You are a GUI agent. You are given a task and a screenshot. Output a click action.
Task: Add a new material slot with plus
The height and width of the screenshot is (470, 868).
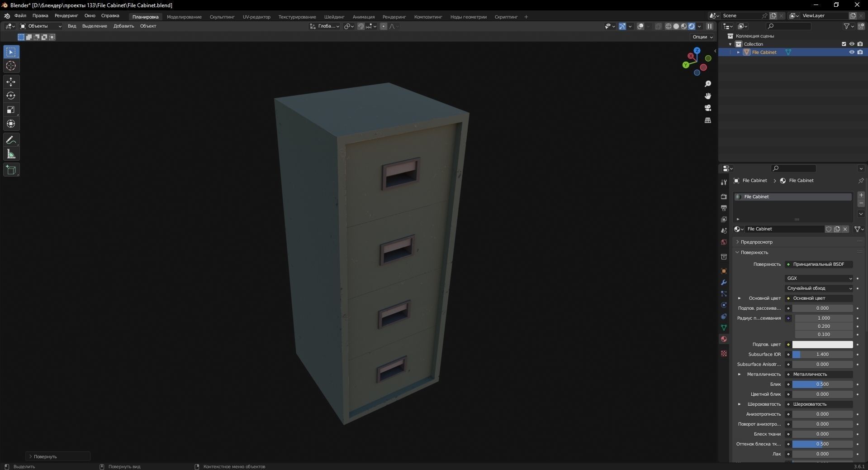pos(861,195)
